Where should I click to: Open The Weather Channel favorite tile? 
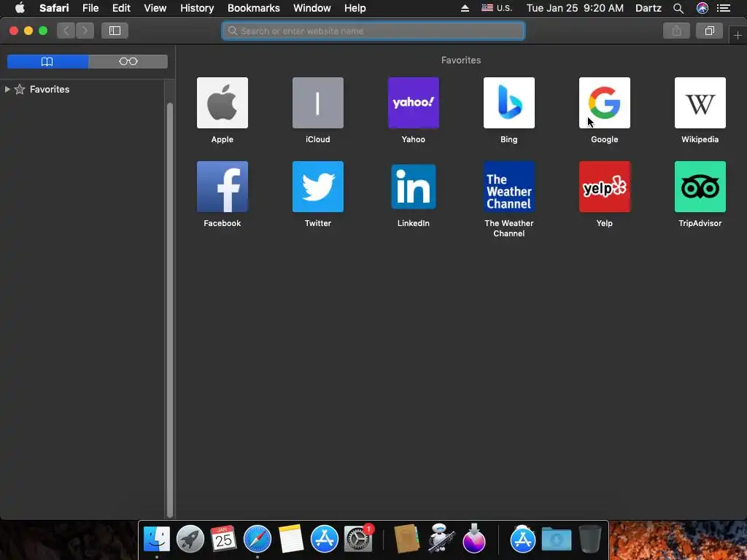[x=508, y=187]
